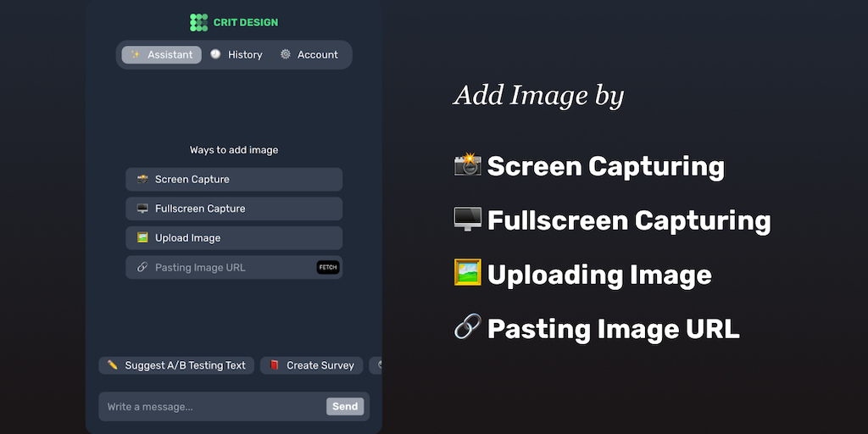The image size is (868, 434).
Task: Click the large link emoji by Pasting URL
Action: (468, 326)
